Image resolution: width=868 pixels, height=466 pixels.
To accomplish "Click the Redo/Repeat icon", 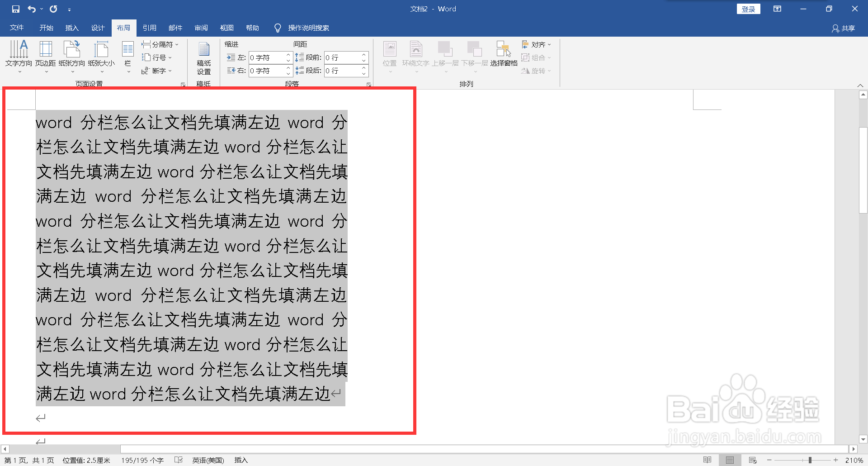I will [53, 9].
